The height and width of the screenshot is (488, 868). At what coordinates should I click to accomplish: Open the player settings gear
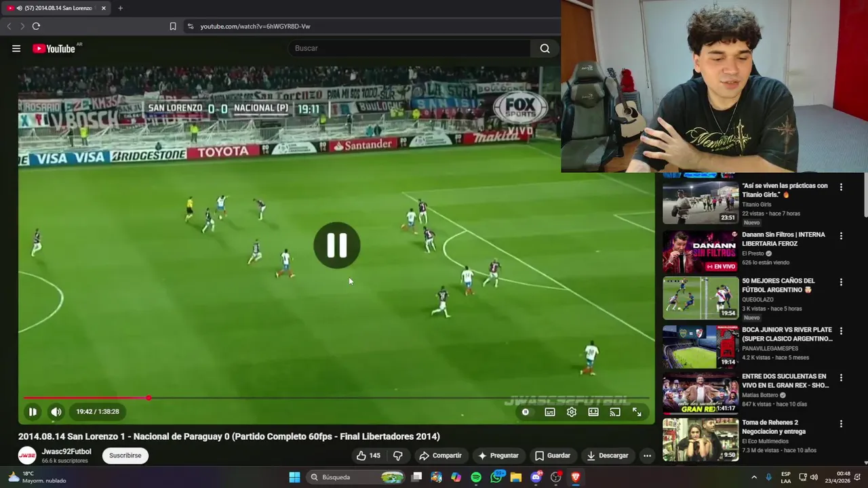(572, 411)
